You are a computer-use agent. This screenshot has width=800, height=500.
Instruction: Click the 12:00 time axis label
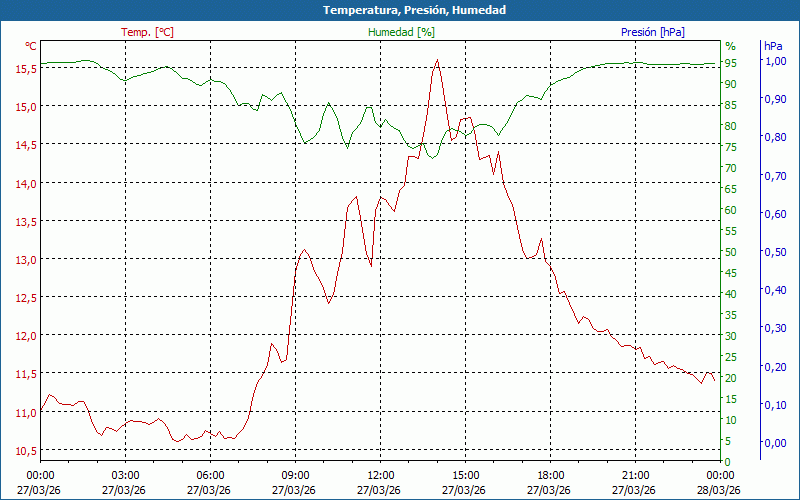tap(380, 475)
